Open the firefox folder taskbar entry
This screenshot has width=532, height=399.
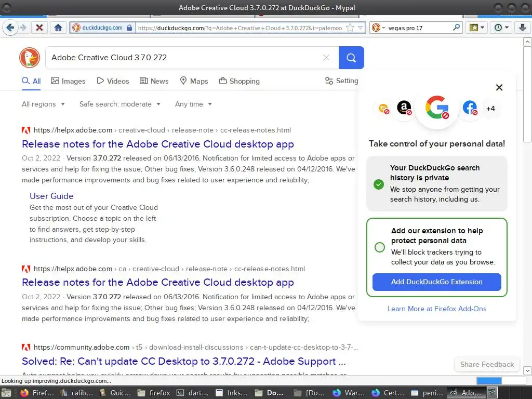click(x=154, y=393)
